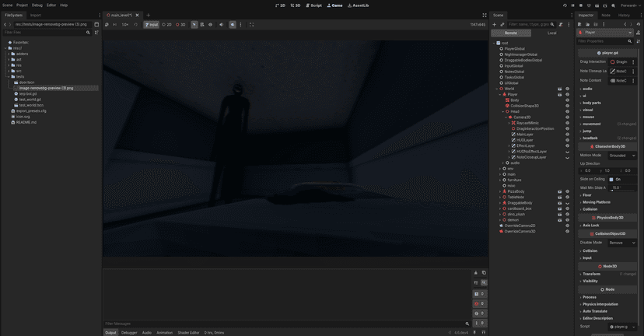The width and height of the screenshot is (644, 336).
Task: Enable the Slide on Ceiling checkbox
Action: [x=611, y=179]
